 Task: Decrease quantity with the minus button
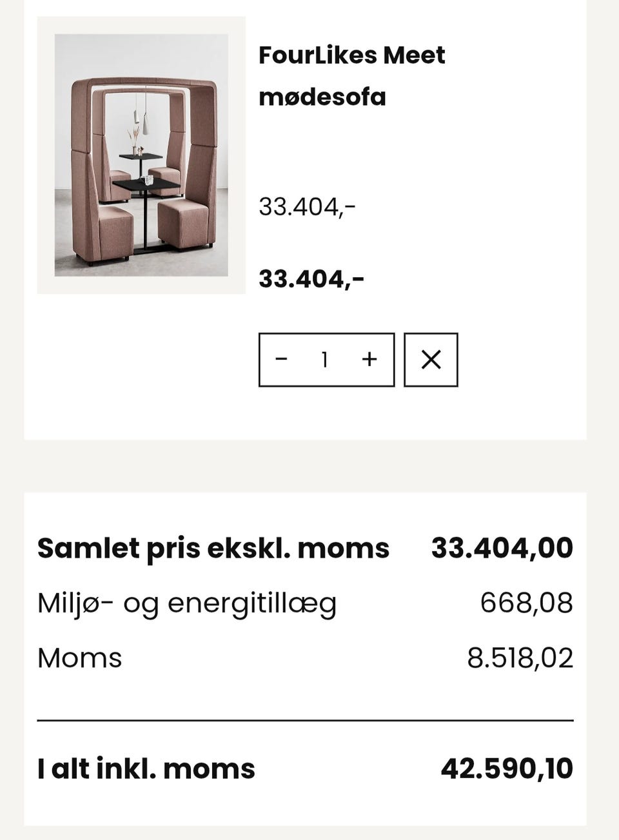281,360
